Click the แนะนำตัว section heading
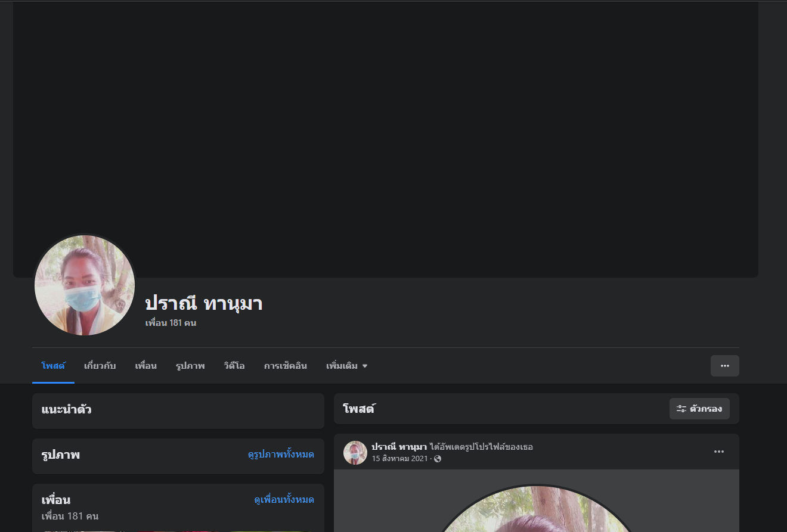Screen dimensions: 787x532 (x=66, y=410)
